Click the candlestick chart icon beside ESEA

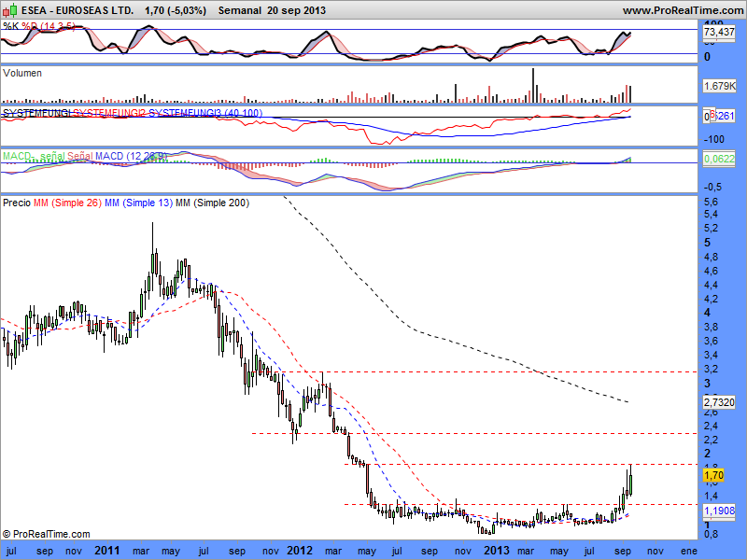pyautogui.click(x=9, y=10)
